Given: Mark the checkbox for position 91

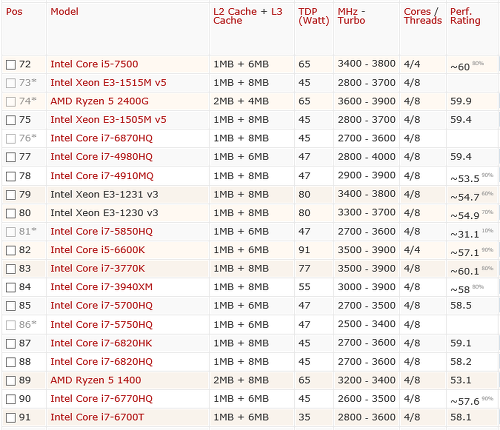Looking at the screenshot, I should click(11, 418).
